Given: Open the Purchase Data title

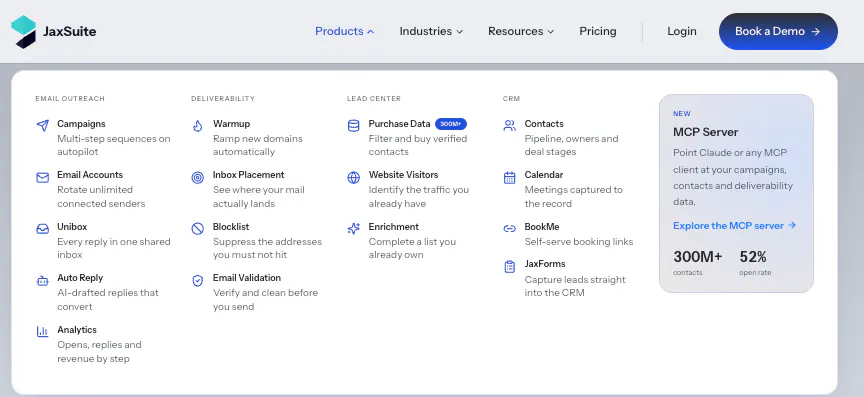Looking at the screenshot, I should 399,124.
